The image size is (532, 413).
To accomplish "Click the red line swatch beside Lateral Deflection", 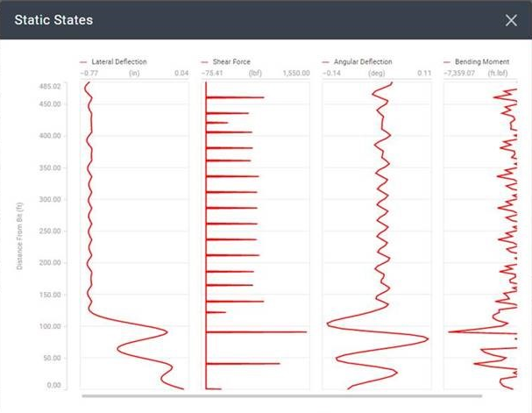I will point(83,62).
